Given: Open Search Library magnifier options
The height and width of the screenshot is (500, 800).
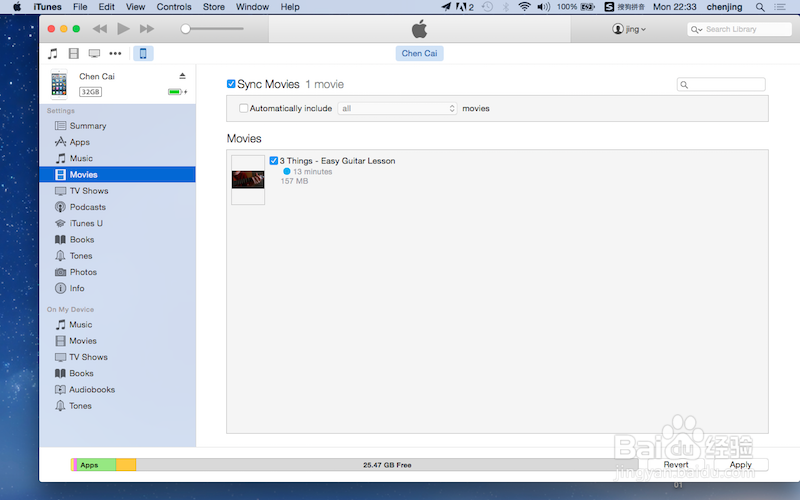Looking at the screenshot, I should tap(696, 30).
